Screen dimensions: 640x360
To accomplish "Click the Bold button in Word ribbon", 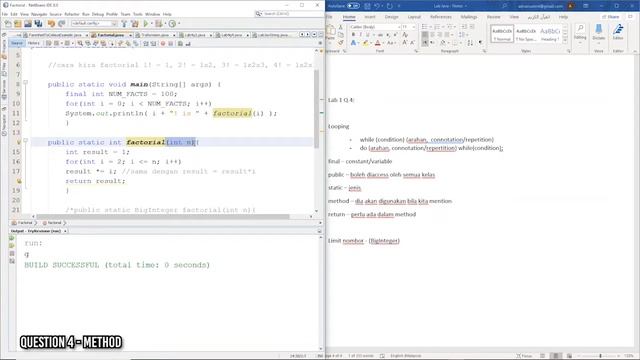I will (x=353, y=35).
